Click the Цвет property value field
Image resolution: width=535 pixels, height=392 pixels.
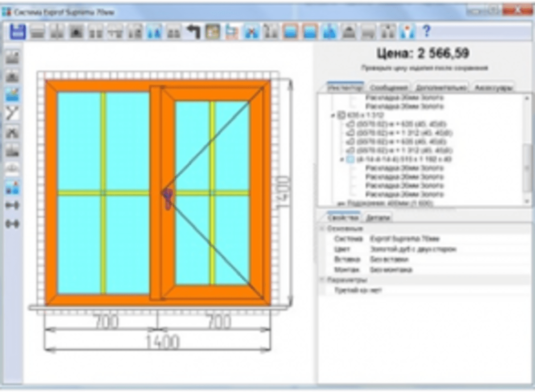coord(413,249)
